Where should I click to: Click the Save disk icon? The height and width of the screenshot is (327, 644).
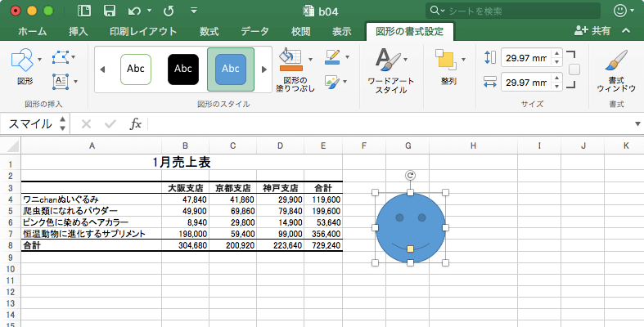coord(110,11)
